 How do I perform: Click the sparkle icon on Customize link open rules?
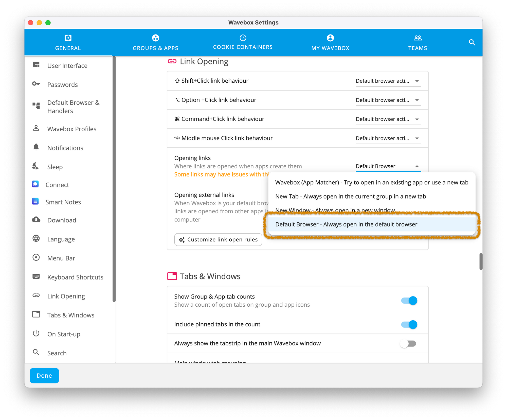click(x=182, y=240)
